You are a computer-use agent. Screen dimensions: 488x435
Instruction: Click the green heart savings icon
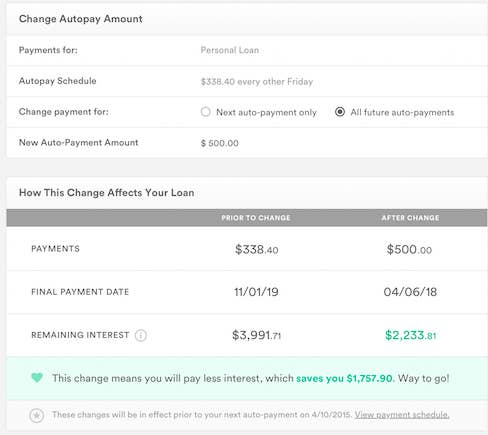click(x=37, y=378)
